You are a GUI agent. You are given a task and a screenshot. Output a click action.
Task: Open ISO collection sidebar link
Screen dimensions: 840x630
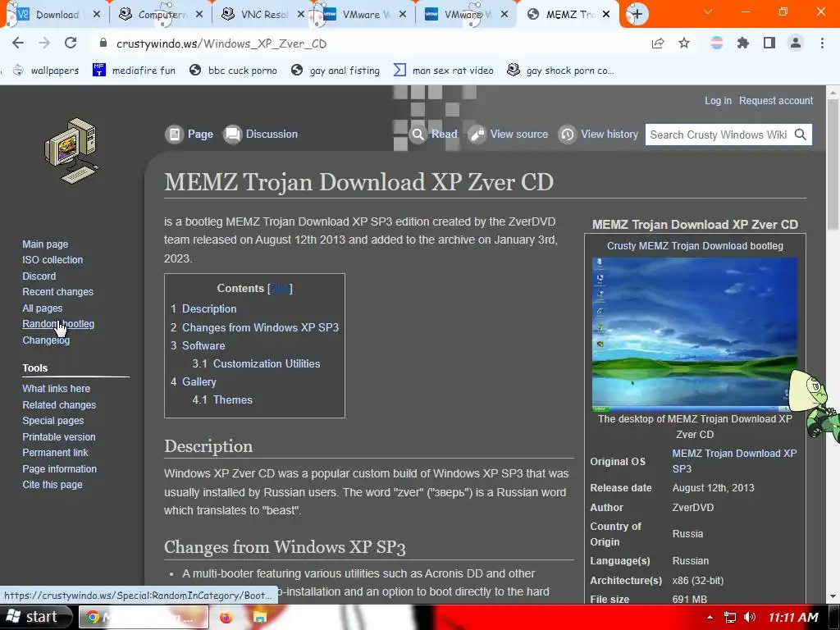point(52,260)
